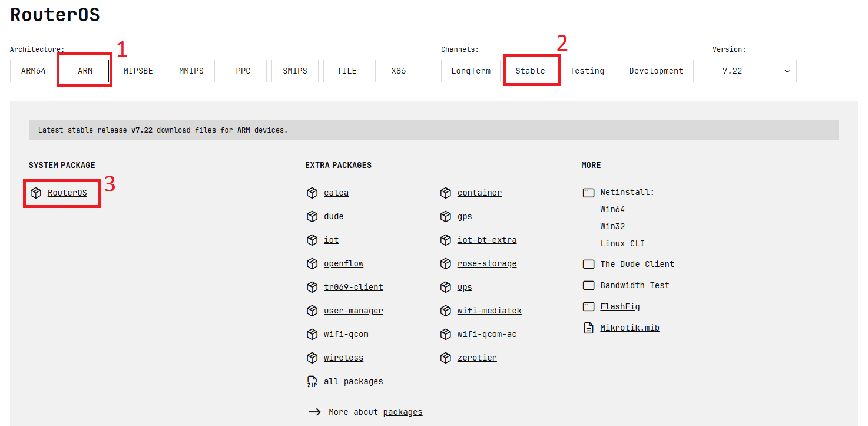
Task: Click the RouterOS system package box icon
Action: click(36, 193)
